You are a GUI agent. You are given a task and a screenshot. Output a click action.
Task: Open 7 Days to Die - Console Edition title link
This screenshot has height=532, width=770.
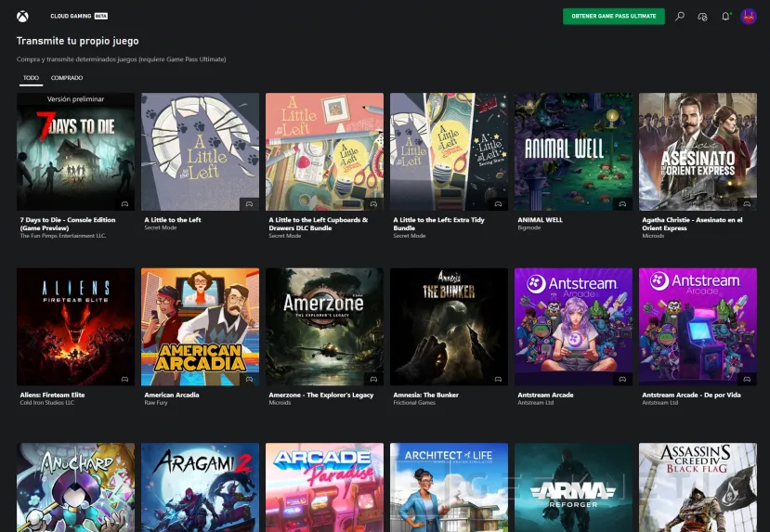[68, 224]
